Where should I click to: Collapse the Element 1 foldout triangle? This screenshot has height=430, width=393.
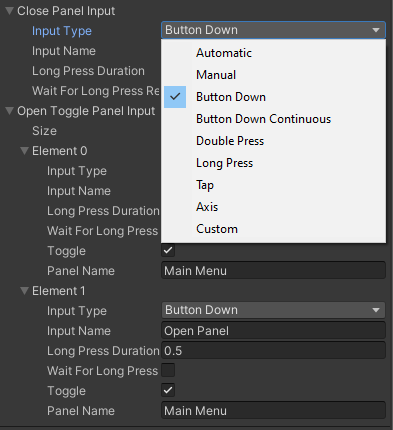24,291
